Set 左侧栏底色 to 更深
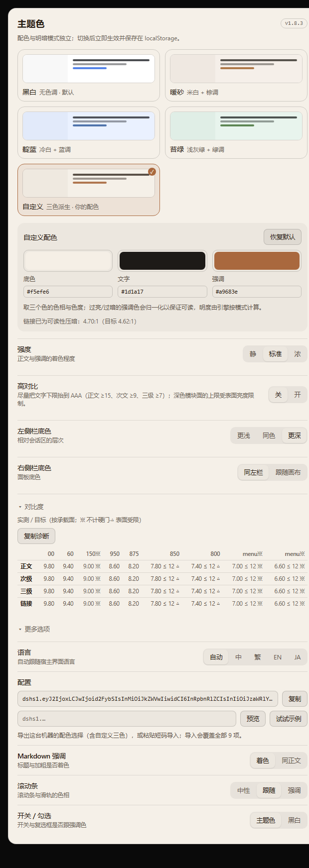Viewport: 309px width, 868px height. (x=295, y=435)
